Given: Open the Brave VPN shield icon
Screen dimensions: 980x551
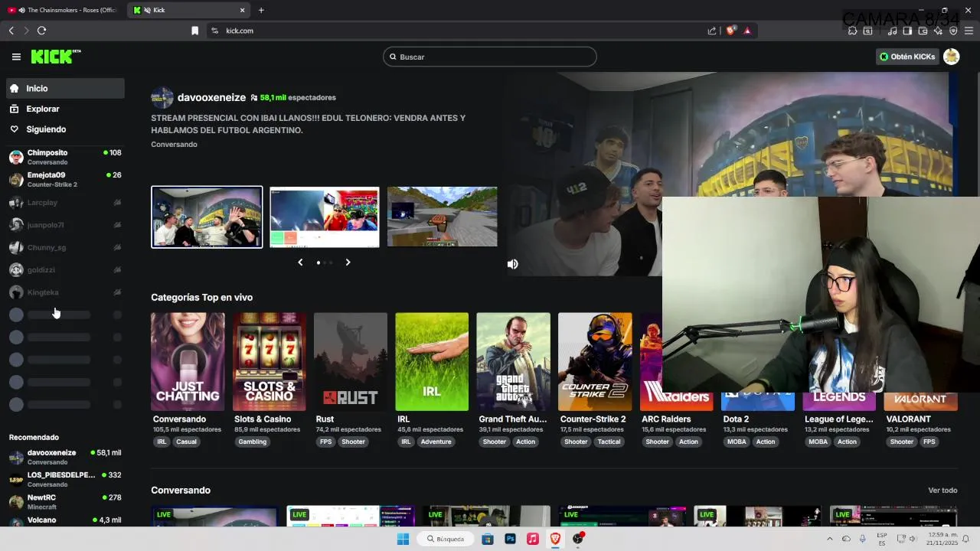Looking at the screenshot, I should click(953, 31).
